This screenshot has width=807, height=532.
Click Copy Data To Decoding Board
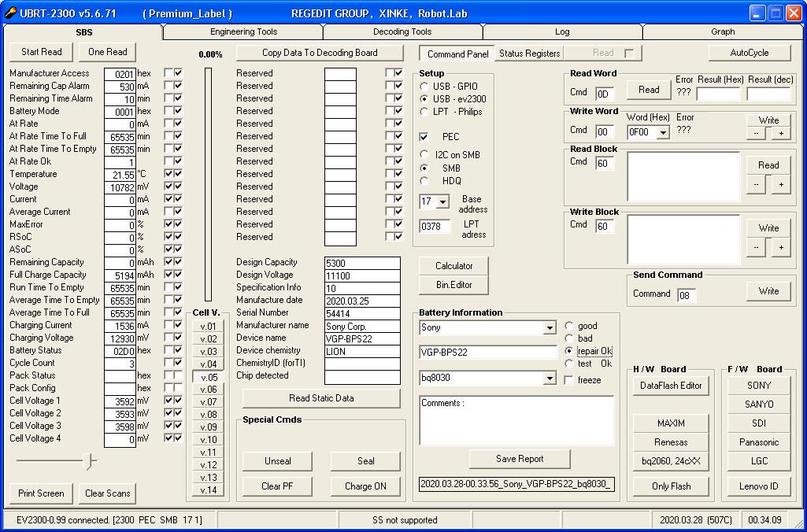point(320,53)
